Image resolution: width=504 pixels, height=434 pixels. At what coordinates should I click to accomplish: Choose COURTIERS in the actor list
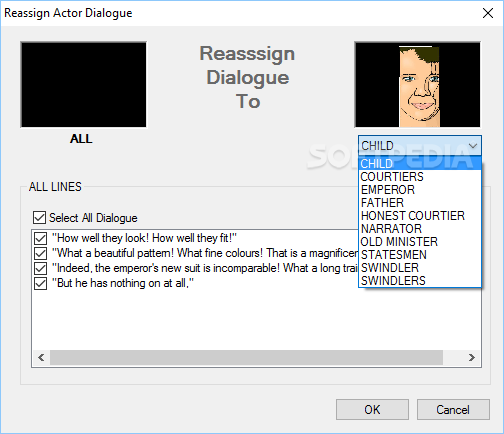(x=420, y=177)
